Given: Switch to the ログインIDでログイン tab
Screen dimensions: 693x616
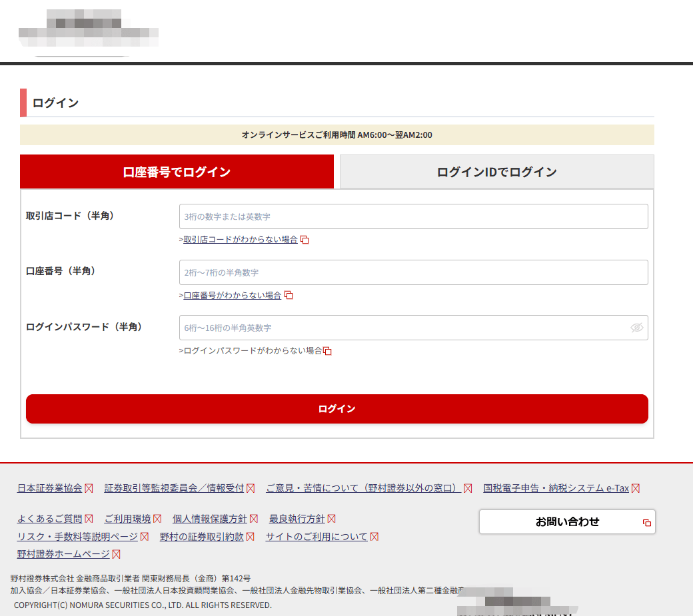Looking at the screenshot, I should (496, 171).
